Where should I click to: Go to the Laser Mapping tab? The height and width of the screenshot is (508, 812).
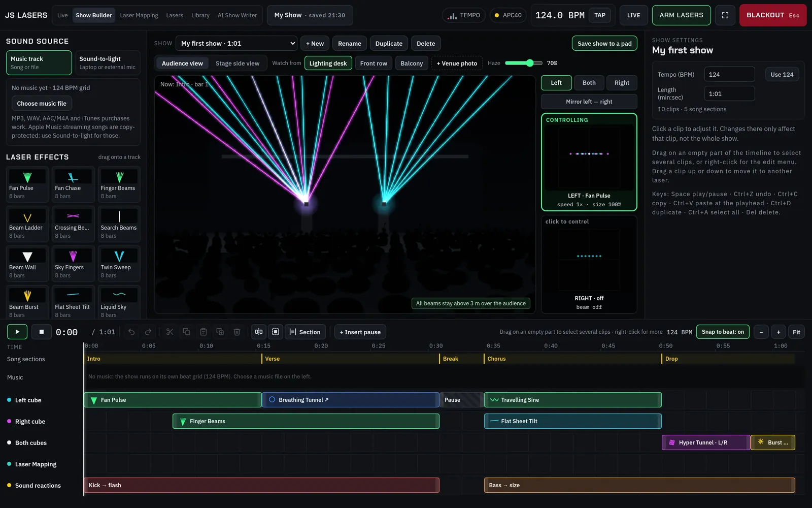pyautogui.click(x=139, y=15)
